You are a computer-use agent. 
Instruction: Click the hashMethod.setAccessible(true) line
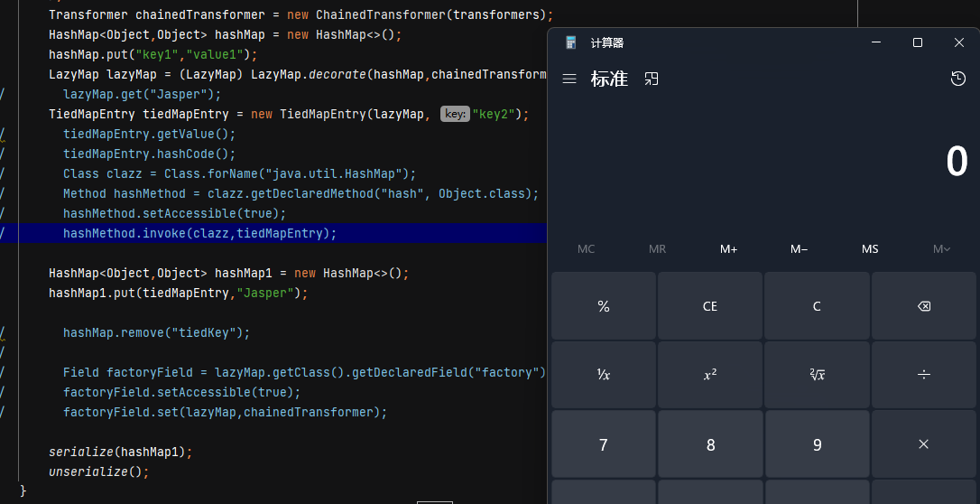(174, 213)
